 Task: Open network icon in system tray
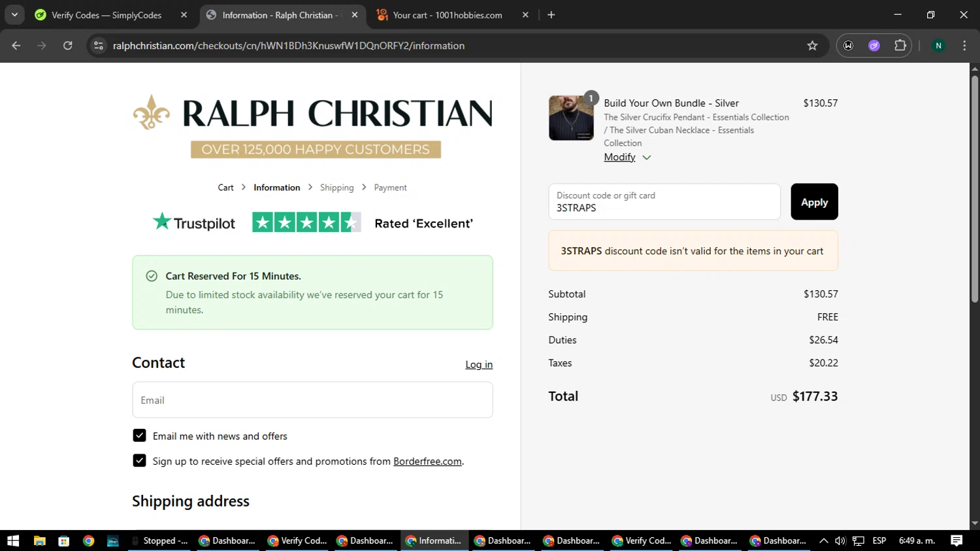click(x=858, y=541)
